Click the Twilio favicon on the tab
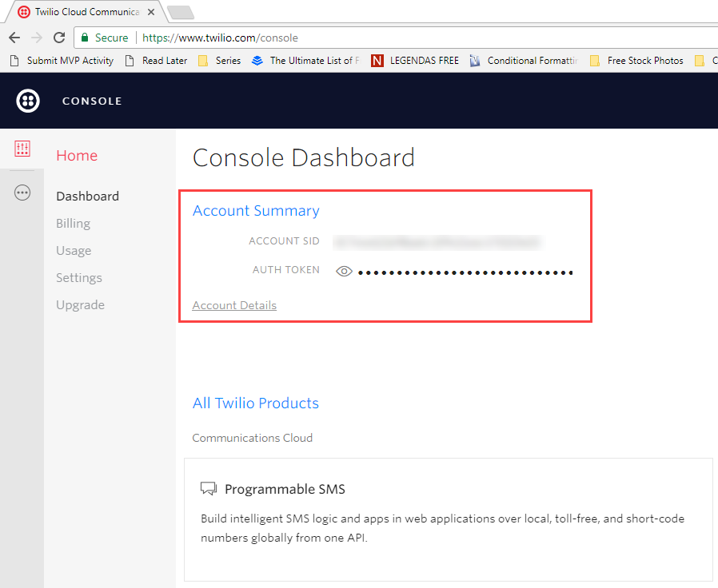718x588 pixels. coord(24,12)
